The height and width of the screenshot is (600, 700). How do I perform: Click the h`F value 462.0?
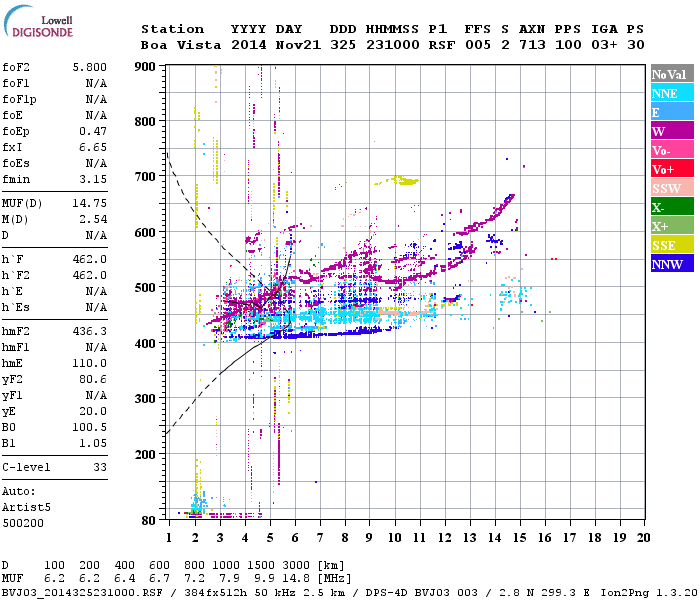pos(90,259)
